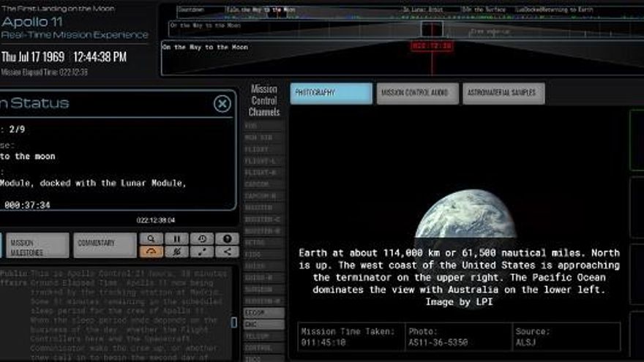This screenshot has height=362, width=644.
Task: Select the SURGEON audio channel
Action: 263,290
